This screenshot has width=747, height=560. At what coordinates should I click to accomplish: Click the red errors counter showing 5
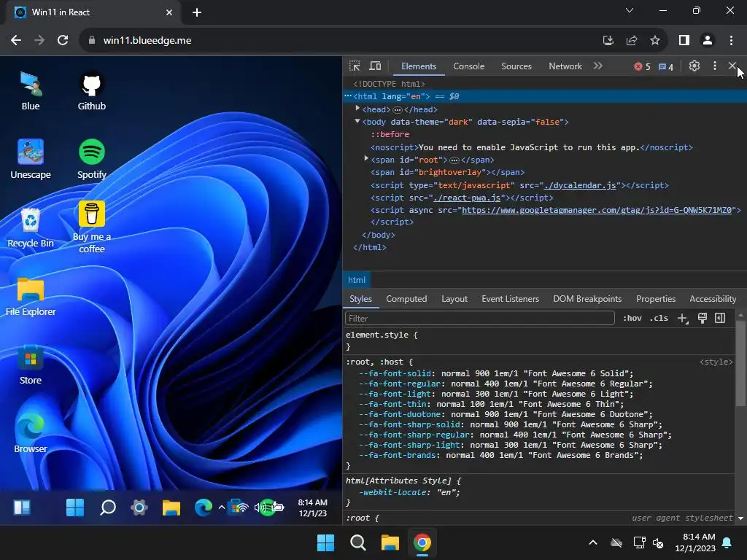(642, 66)
